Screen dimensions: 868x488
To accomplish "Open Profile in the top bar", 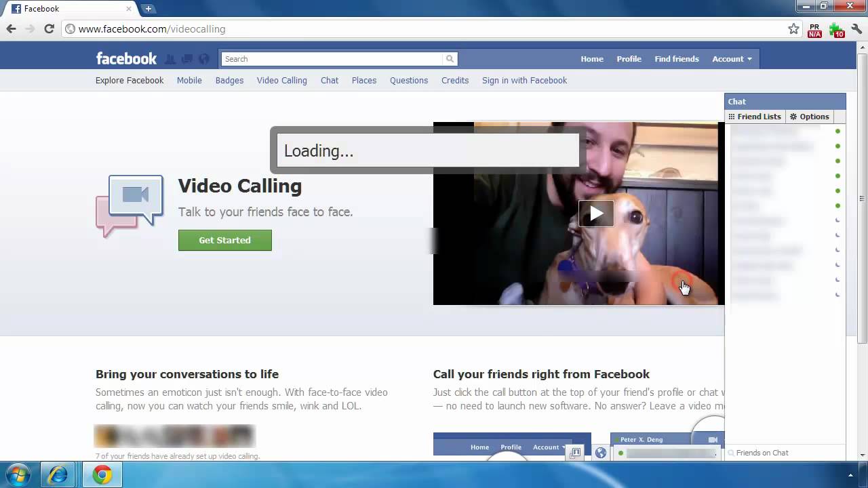I will 629,59.
